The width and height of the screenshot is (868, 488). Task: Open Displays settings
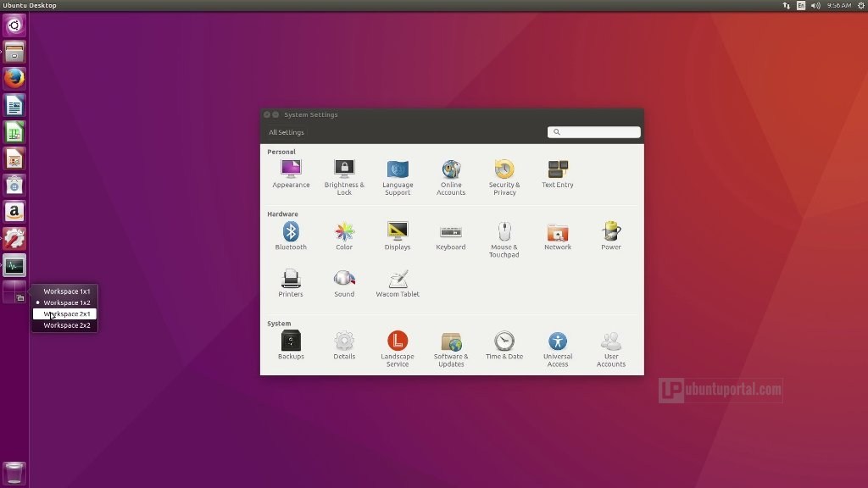tap(398, 236)
